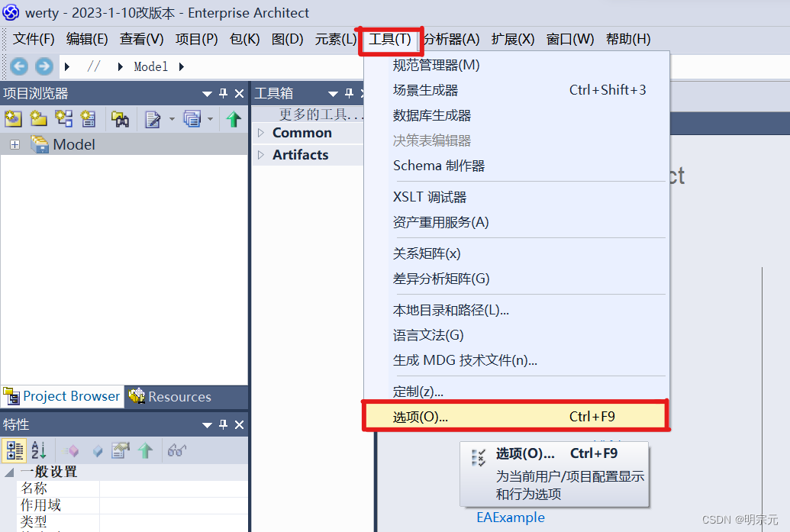Select 资产重用服务(A) menu entry
Viewport: 790px width, 532px height.
[x=517, y=222]
